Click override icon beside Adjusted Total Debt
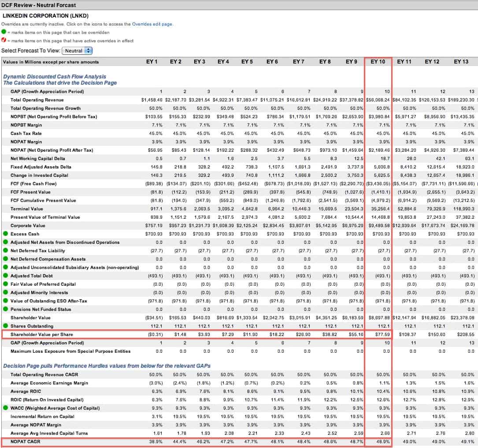 pos(5,276)
